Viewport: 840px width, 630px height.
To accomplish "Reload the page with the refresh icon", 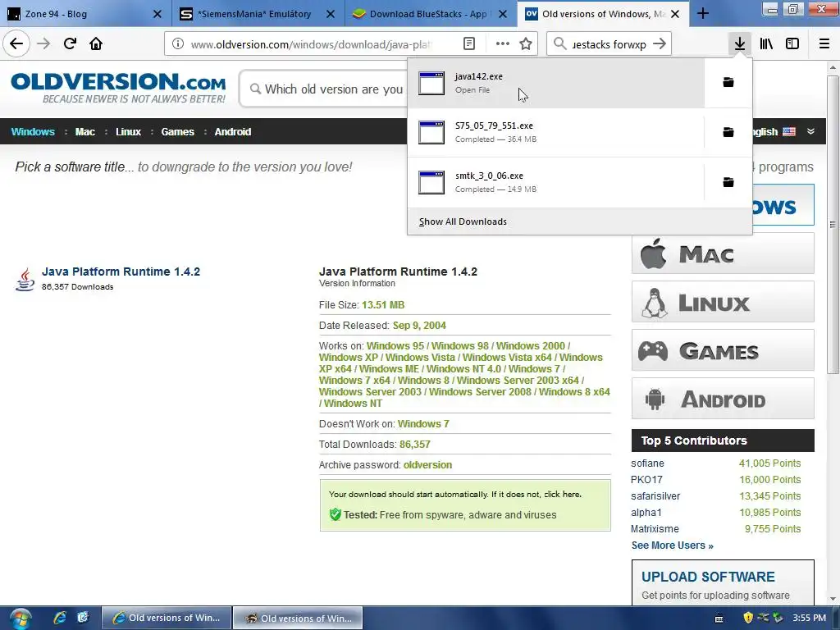I will pyautogui.click(x=70, y=44).
